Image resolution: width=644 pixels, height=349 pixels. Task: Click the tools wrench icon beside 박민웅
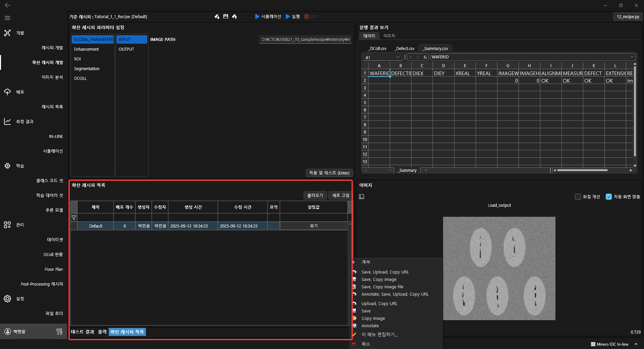[59, 332]
